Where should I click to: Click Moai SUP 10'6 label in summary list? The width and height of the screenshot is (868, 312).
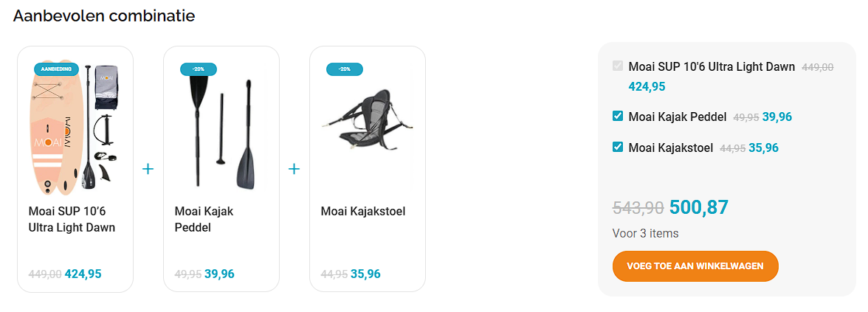(712, 67)
